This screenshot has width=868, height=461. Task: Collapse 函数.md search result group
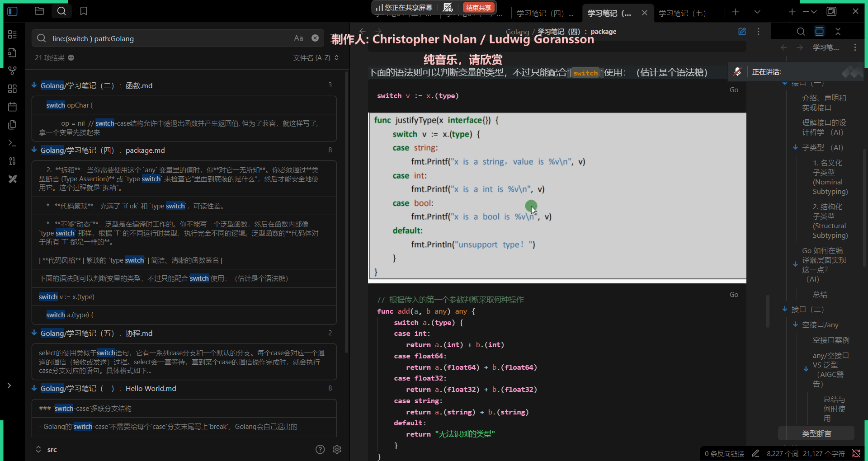(x=34, y=85)
